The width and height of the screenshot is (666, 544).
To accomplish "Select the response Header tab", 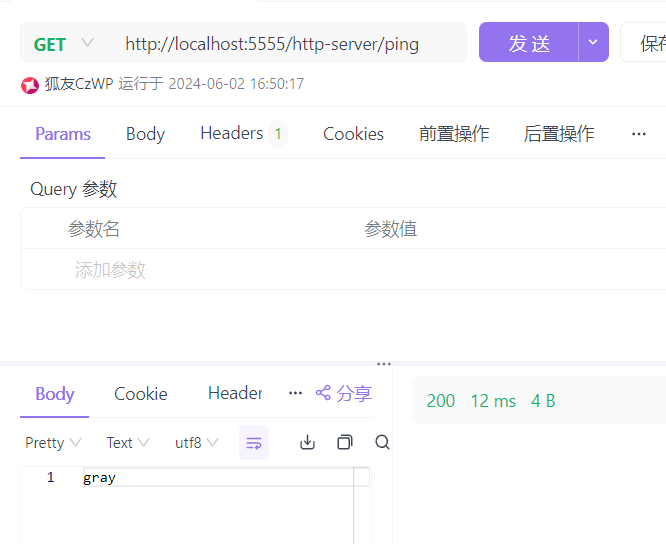I will tap(235, 393).
